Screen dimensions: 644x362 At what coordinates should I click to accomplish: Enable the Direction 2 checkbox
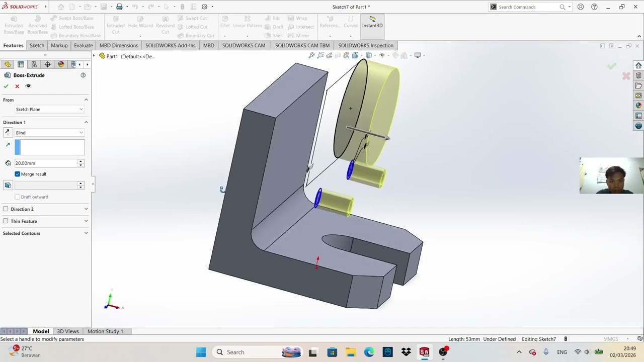point(6,209)
